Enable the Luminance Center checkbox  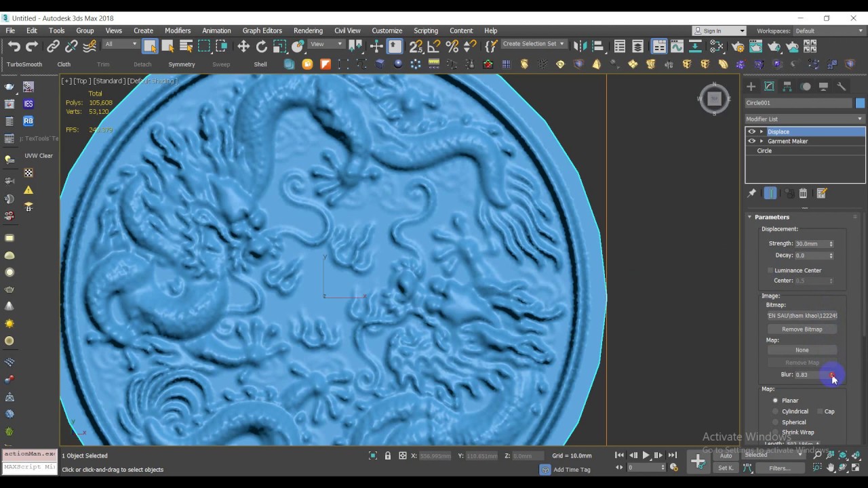[x=770, y=270]
